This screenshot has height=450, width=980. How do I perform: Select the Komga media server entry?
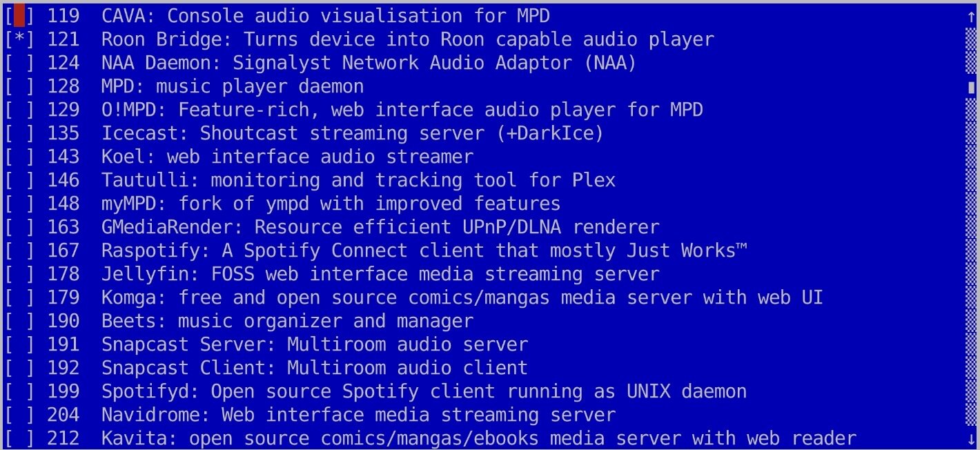(x=462, y=297)
